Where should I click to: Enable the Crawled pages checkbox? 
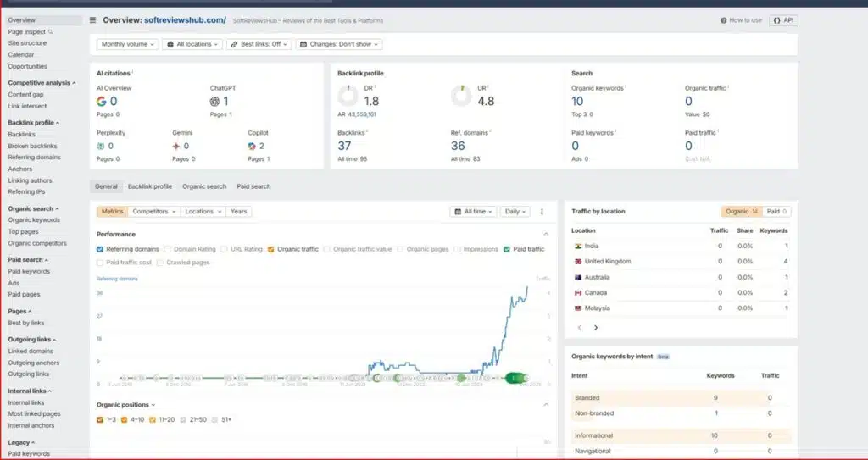click(160, 263)
